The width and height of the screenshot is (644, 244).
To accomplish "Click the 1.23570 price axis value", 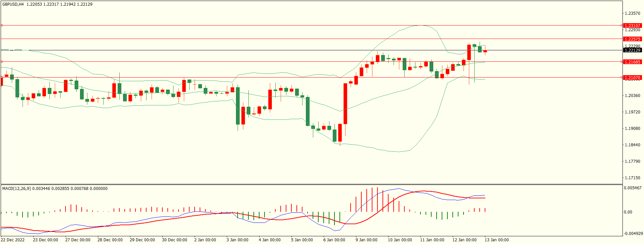I will (632, 13).
